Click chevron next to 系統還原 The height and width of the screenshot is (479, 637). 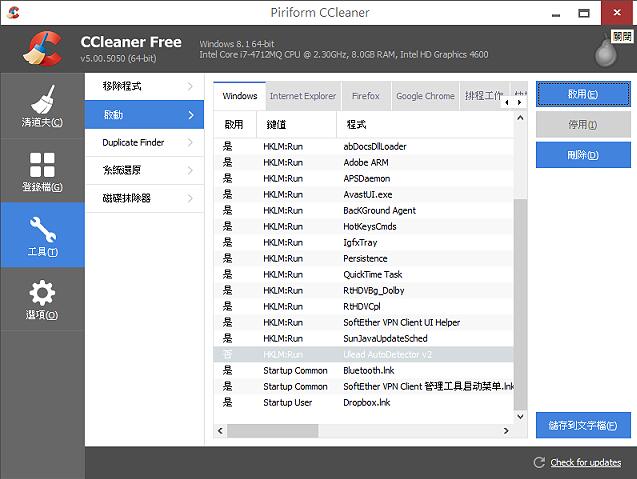pos(190,170)
